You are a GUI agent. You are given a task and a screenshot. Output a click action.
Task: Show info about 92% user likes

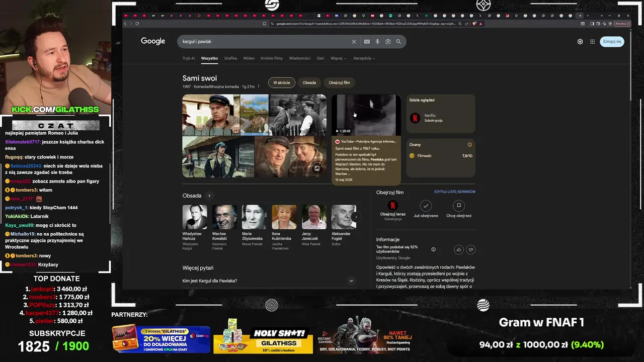tap(433, 249)
